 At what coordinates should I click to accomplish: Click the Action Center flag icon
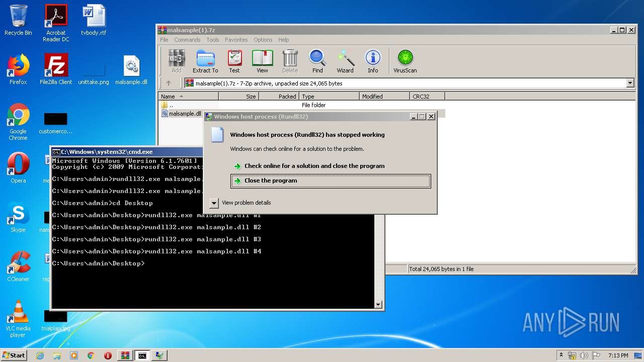click(x=597, y=355)
